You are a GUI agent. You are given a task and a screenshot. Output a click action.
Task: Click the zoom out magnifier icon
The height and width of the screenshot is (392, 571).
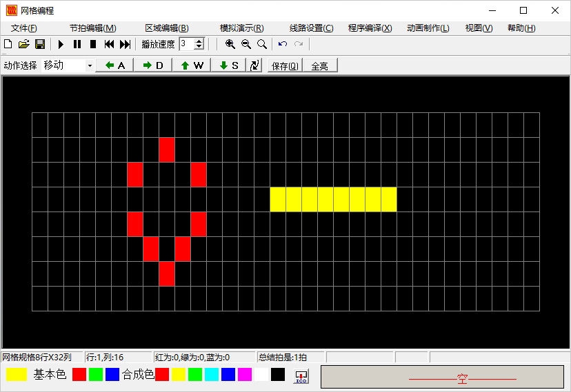coord(246,44)
